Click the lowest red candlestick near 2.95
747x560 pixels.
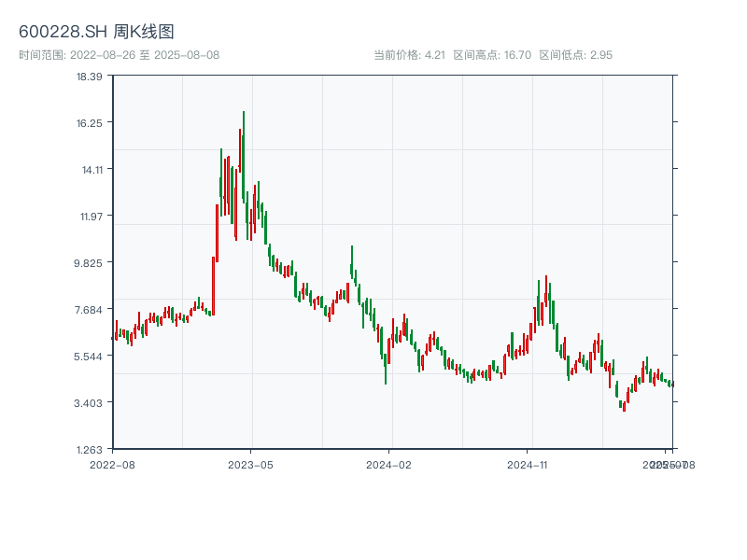point(624,407)
